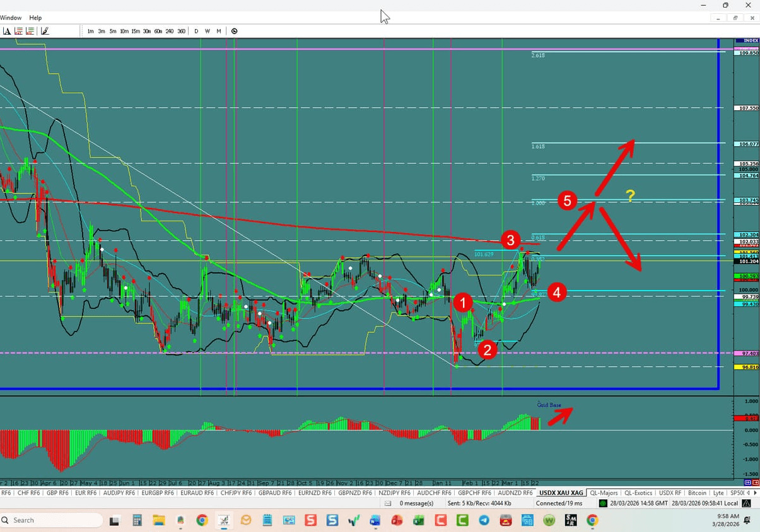Click the first indicator list icon in toolbar
Viewport: 760px width, 532px height.
[20, 30]
